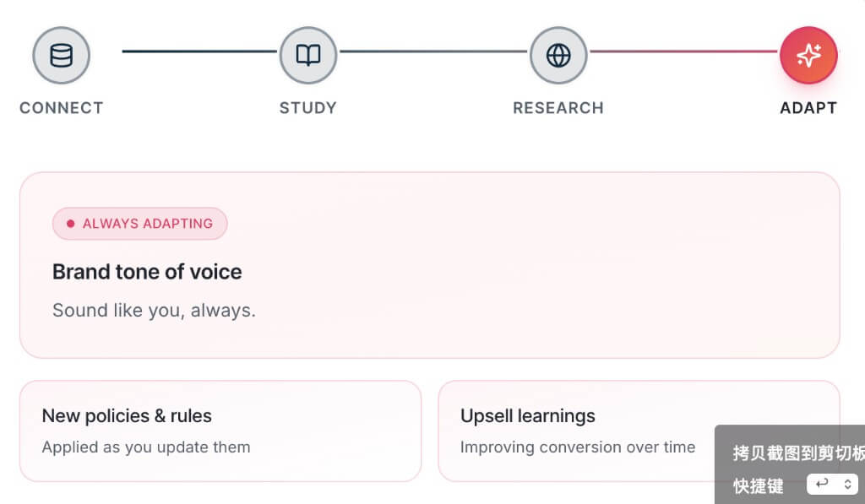
Task: Go to the RESEARCH step label
Action: pos(558,107)
